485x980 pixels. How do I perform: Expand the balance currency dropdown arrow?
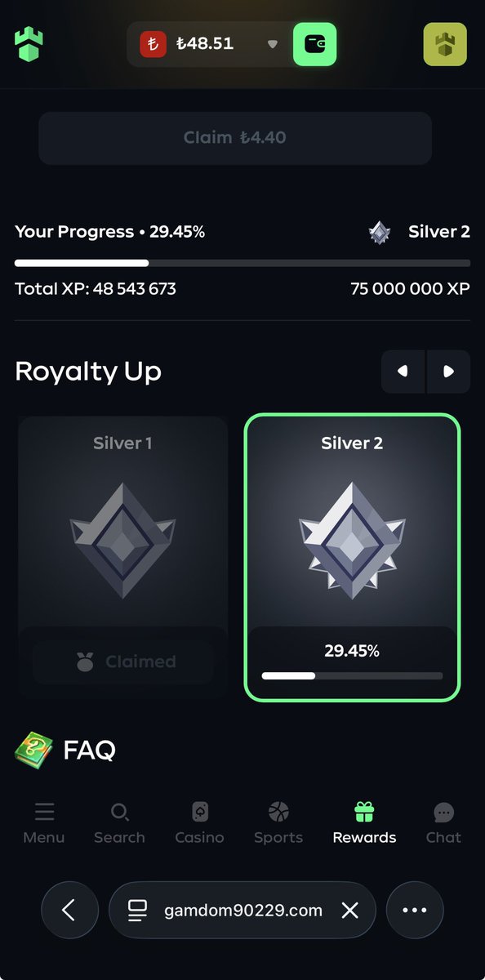pos(273,44)
